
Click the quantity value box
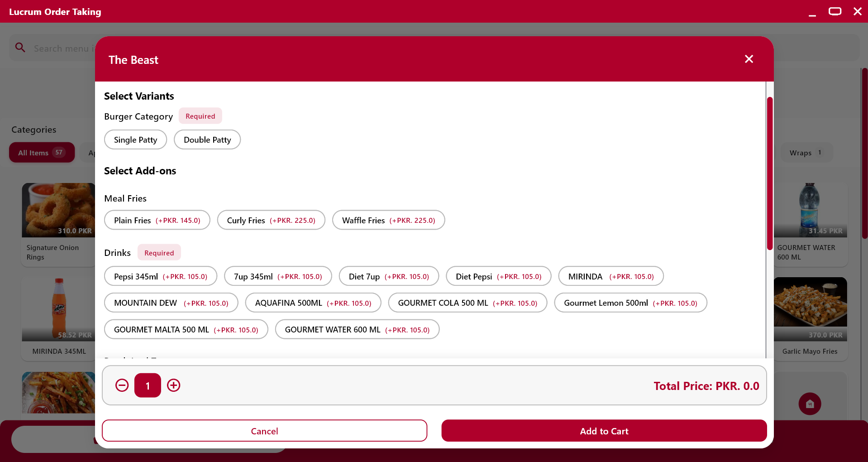(x=148, y=385)
